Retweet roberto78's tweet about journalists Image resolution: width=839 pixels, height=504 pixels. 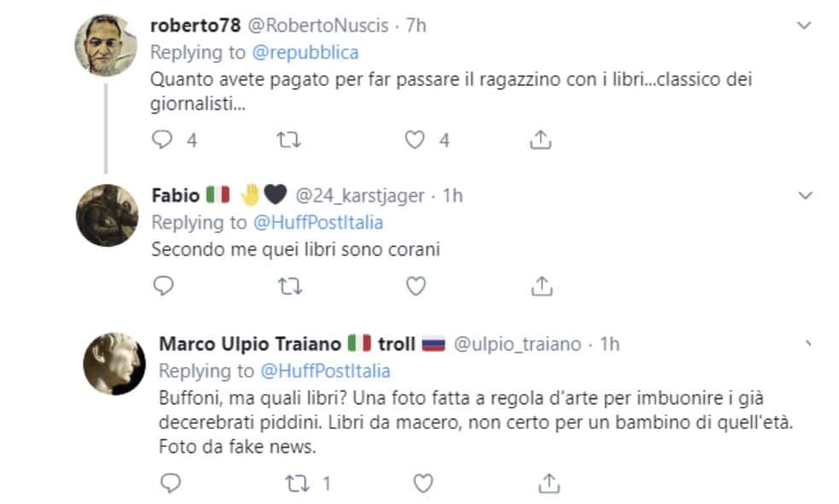pos(288,140)
